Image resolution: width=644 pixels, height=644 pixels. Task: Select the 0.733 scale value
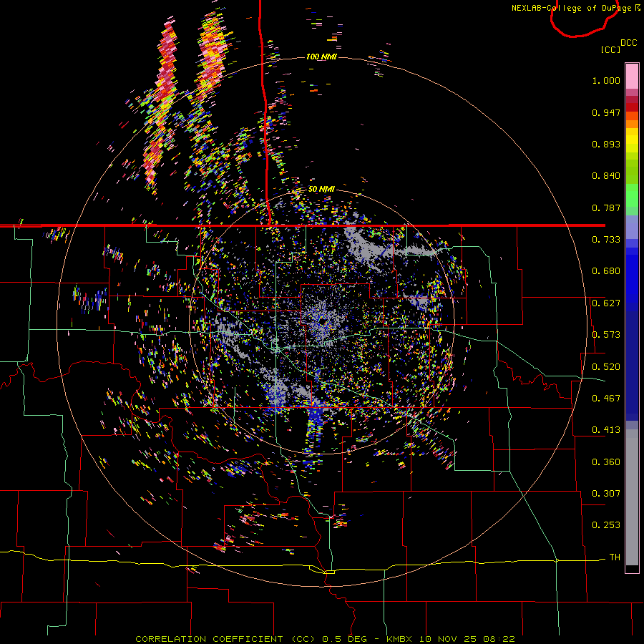click(x=606, y=240)
